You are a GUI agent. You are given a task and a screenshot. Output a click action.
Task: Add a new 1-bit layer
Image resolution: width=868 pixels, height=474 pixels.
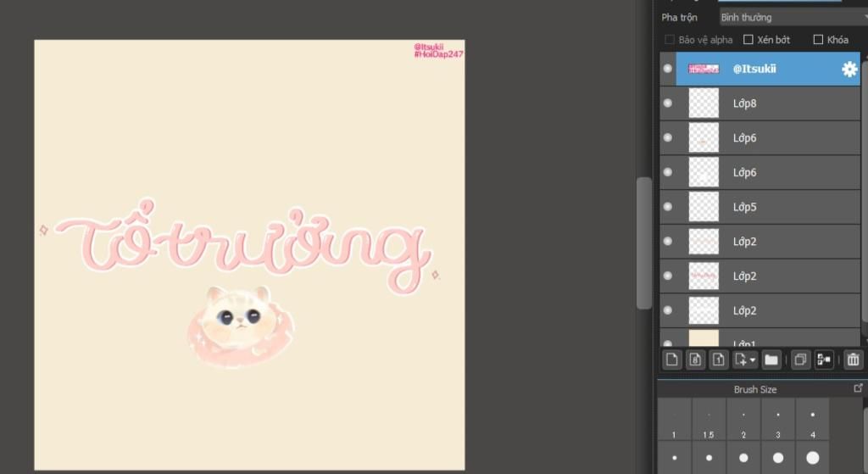coord(719,360)
